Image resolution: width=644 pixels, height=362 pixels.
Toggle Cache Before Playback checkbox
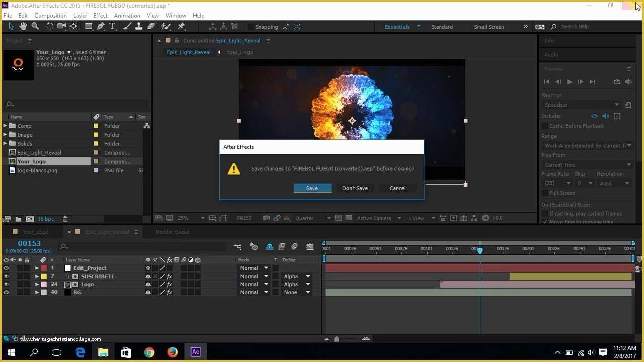(545, 126)
